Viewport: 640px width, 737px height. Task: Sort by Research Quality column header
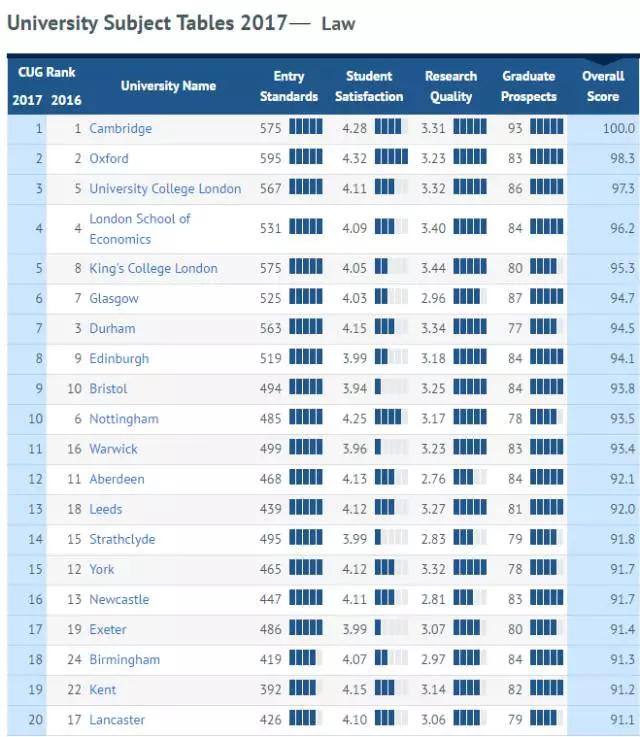pos(451,86)
